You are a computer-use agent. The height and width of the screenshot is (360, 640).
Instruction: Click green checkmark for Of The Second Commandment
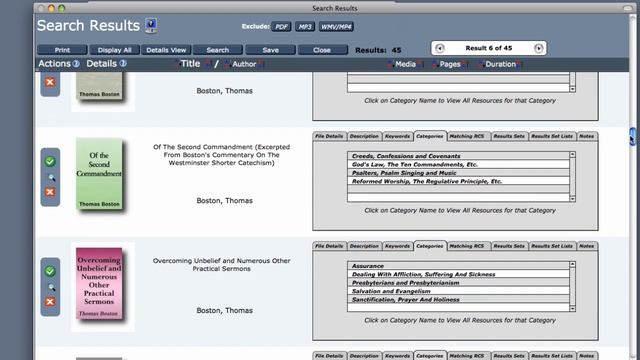50,161
